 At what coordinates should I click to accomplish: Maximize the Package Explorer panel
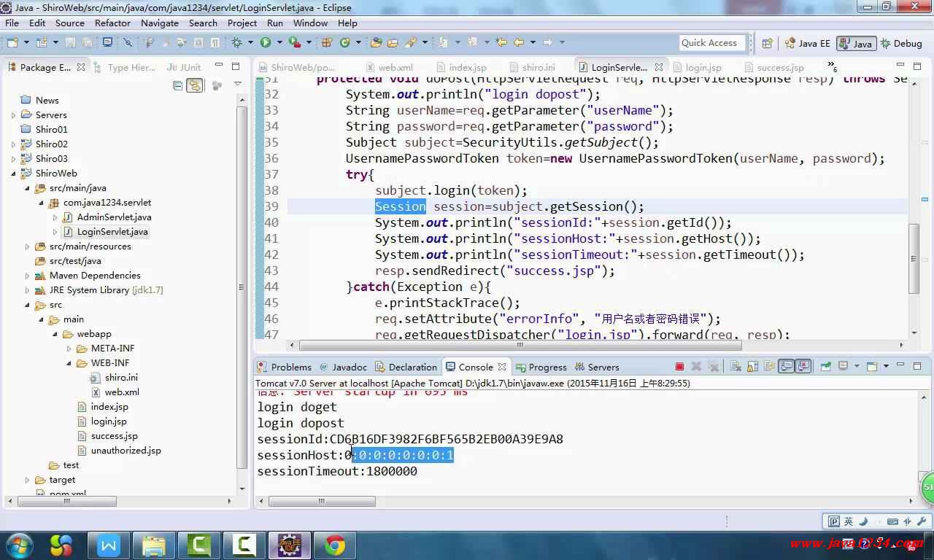pyautogui.click(x=235, y=66)
